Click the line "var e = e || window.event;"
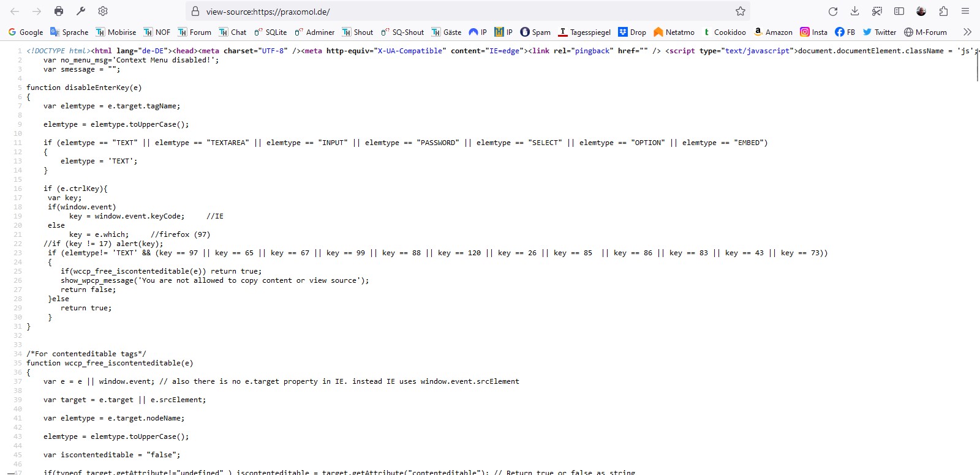The width and height of the screenshot is (980, 475). click(x=99, y=381)
